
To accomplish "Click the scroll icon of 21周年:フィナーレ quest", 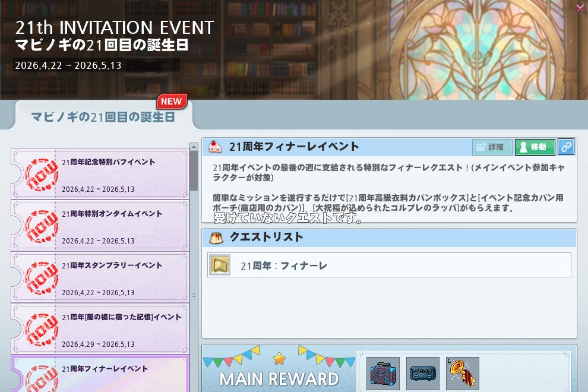I will pyautogui.click(x=220, y=265).
